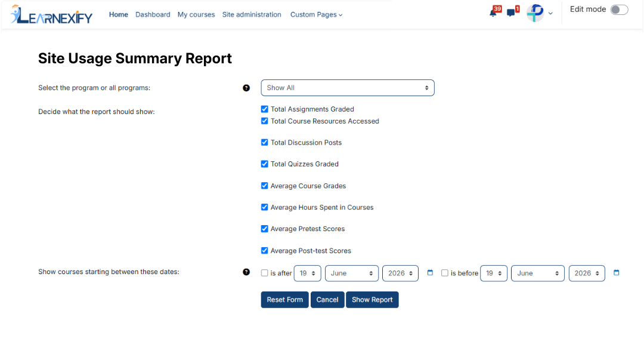
Task: Click the 'Edit mode' label text
Action: click(588, 10)
